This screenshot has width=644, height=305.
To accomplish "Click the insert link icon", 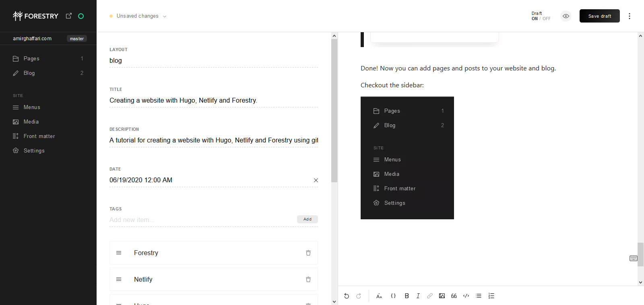I will click(430, 296).
